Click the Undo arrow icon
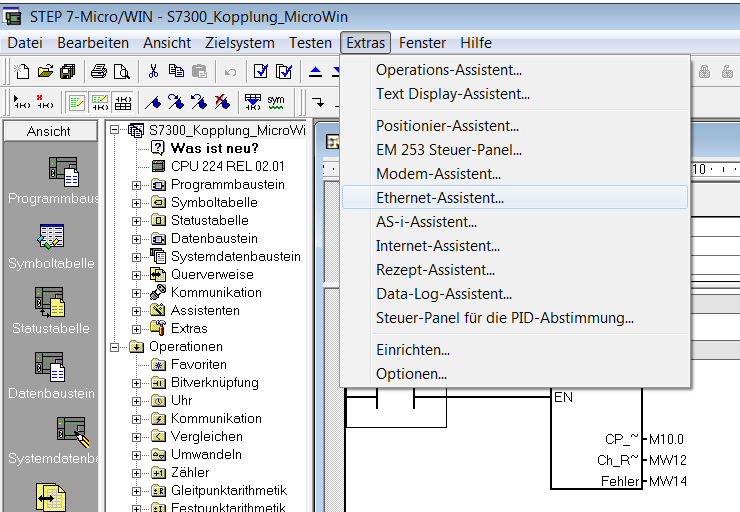Screen dimensions: 740x512 (x=230, y=72)
